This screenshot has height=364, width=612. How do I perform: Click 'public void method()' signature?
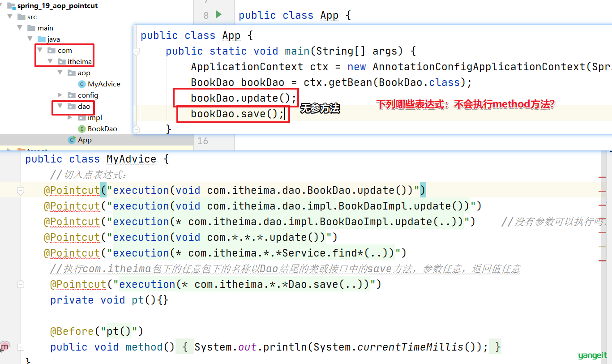(112, 347)
